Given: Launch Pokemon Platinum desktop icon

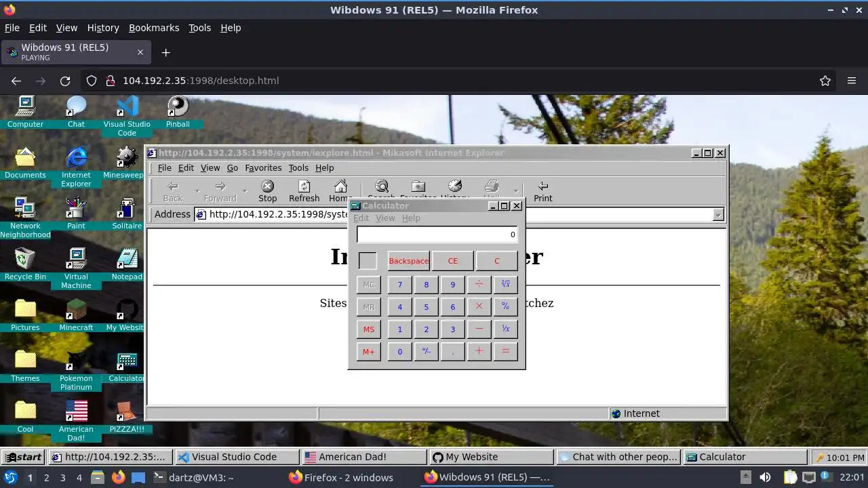Looking at the screenshot, I should [76, 370].
